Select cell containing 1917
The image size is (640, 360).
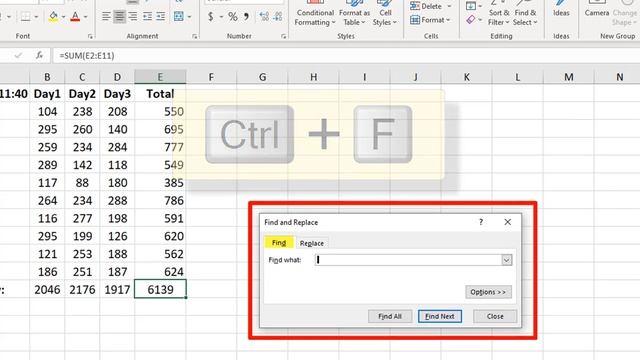(x=117, y=289)
